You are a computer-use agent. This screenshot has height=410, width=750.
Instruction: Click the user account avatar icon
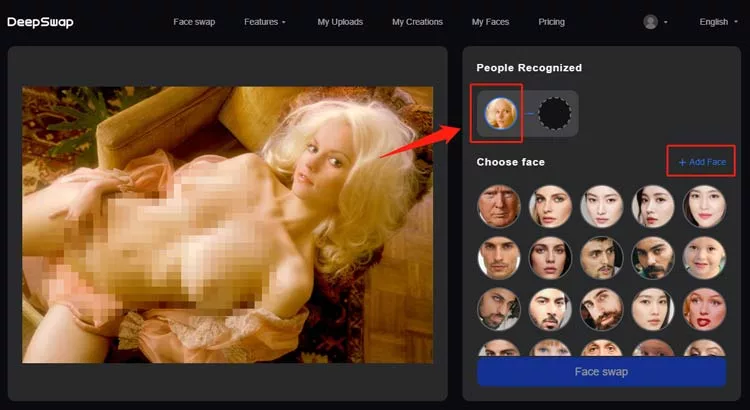tap(650, 22)
